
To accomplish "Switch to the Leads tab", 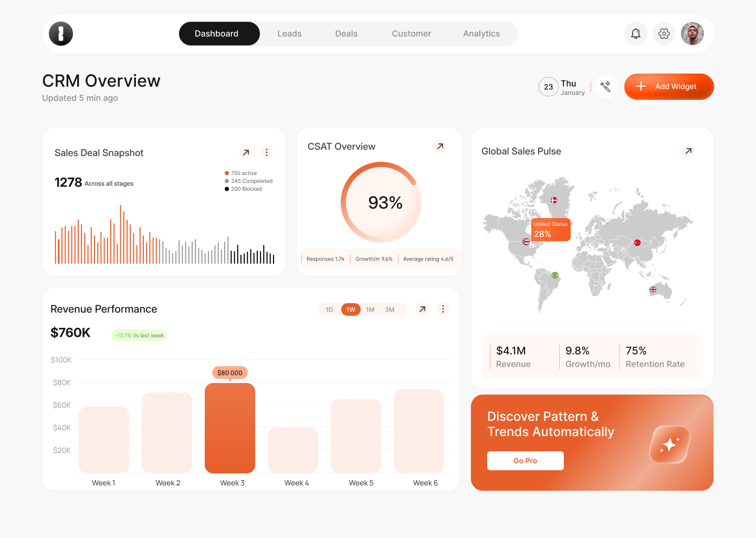I will [x=289, y=34].
